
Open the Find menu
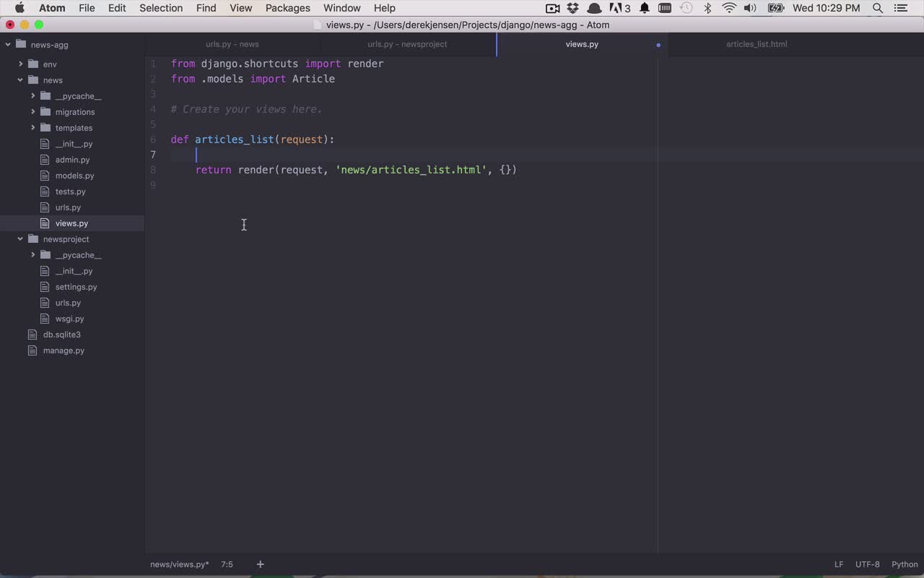click(x=206, y=8)
